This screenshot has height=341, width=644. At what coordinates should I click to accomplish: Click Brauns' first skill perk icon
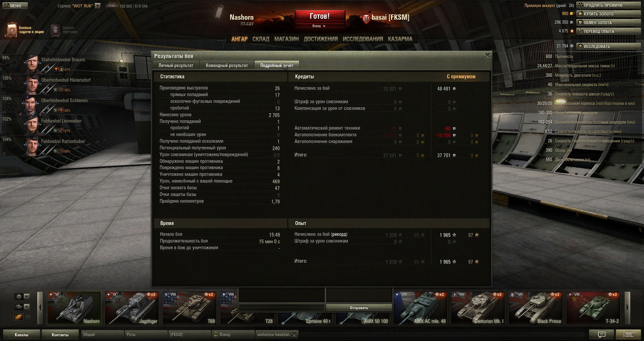[x=56, y=69]
